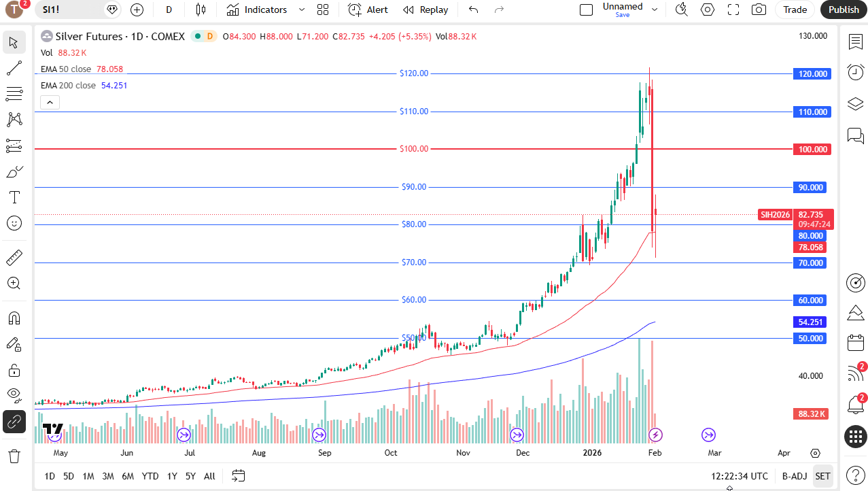Screen dimensions: 868x491
Task: Create an Alert
Action: click(x=368, y=10)
